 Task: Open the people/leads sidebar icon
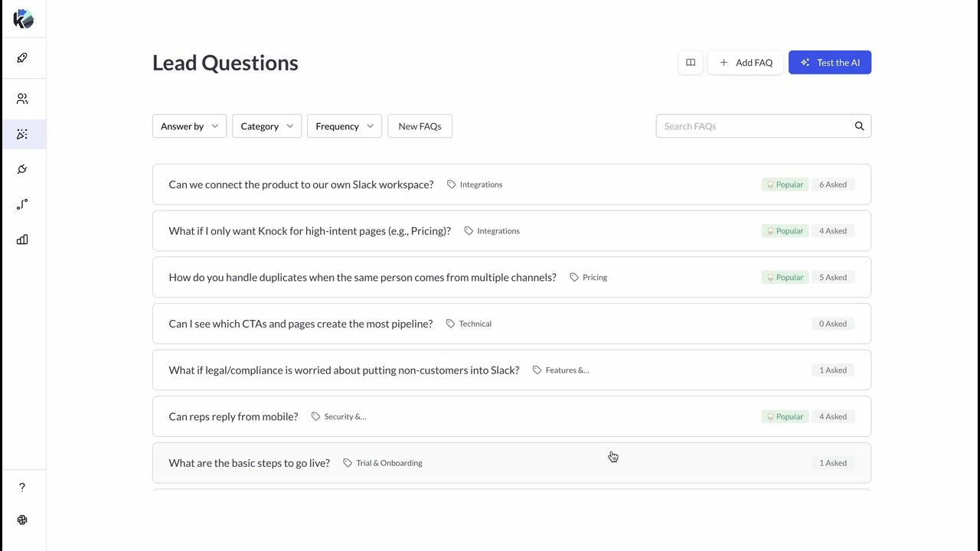click(22, 99)
